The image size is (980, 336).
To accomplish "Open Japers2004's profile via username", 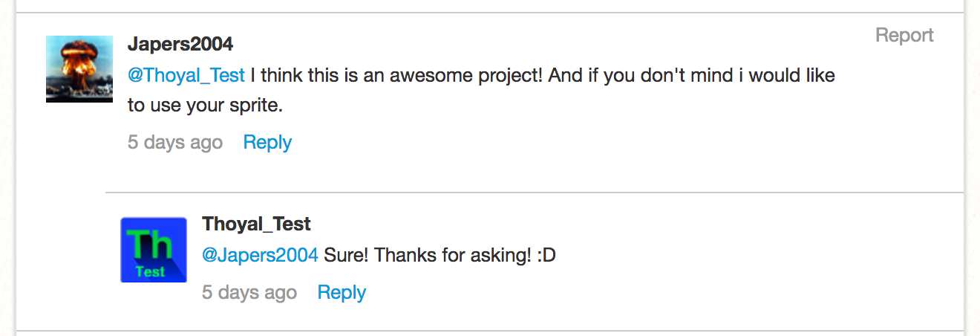I will [x=180, y=44].
